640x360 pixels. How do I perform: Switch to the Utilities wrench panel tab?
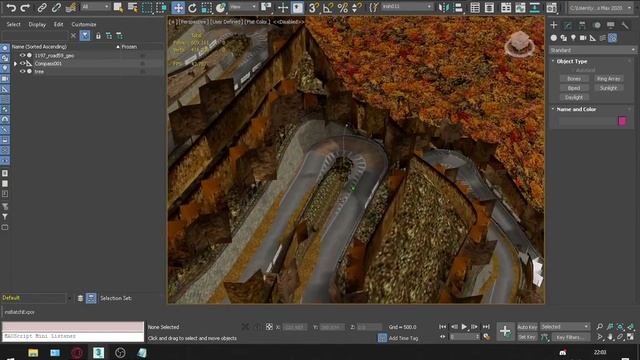click(625, 25)
